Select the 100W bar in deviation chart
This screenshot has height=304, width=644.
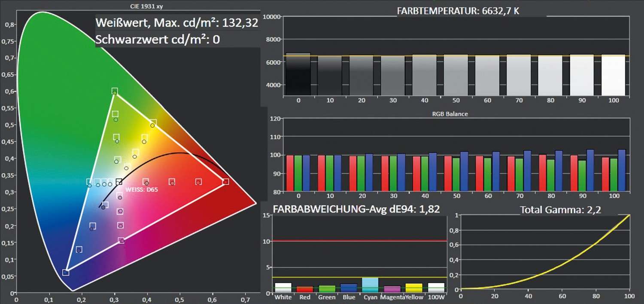436,288
